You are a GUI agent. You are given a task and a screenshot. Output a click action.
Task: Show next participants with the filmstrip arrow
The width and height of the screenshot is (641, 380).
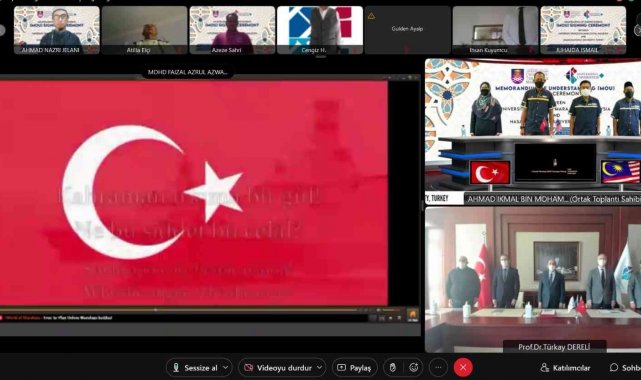(x=637, y=30)
